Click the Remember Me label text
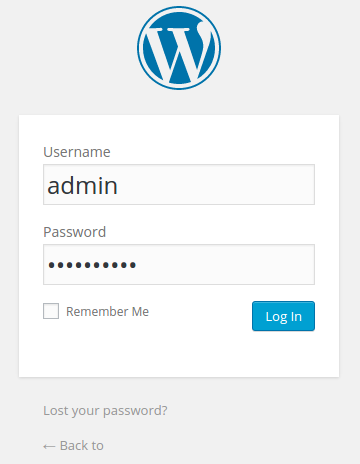360x464 pixels. click(x=107, y=312)
